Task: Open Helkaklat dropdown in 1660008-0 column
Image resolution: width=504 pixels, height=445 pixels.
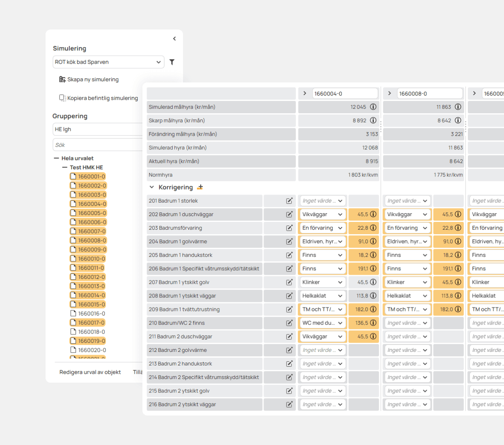Action: [x=408, y=295]
